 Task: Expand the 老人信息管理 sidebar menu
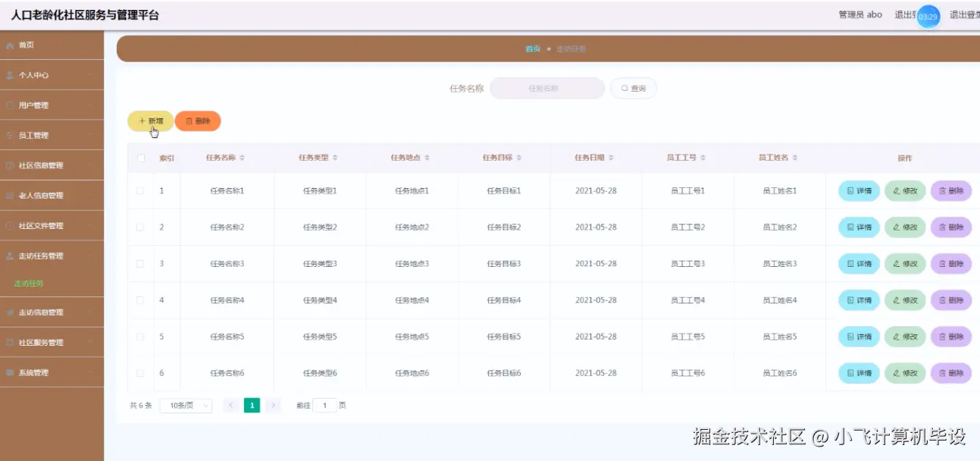(52, 196)
